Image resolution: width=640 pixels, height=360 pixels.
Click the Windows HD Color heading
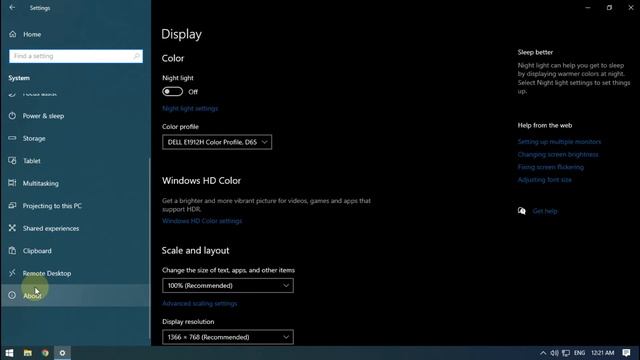click(201, 180)
